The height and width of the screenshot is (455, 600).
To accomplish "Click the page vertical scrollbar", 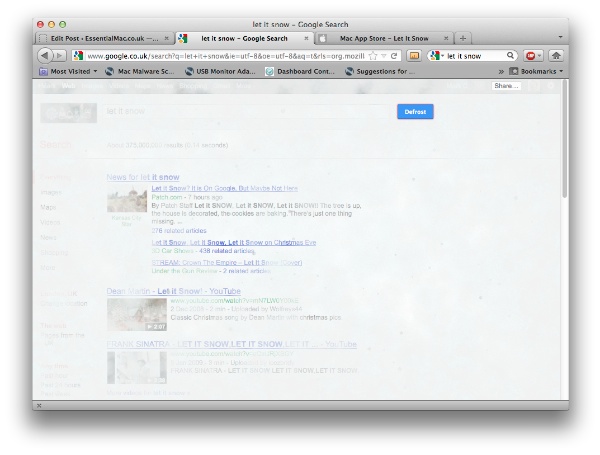I will (x=565, y=140).
